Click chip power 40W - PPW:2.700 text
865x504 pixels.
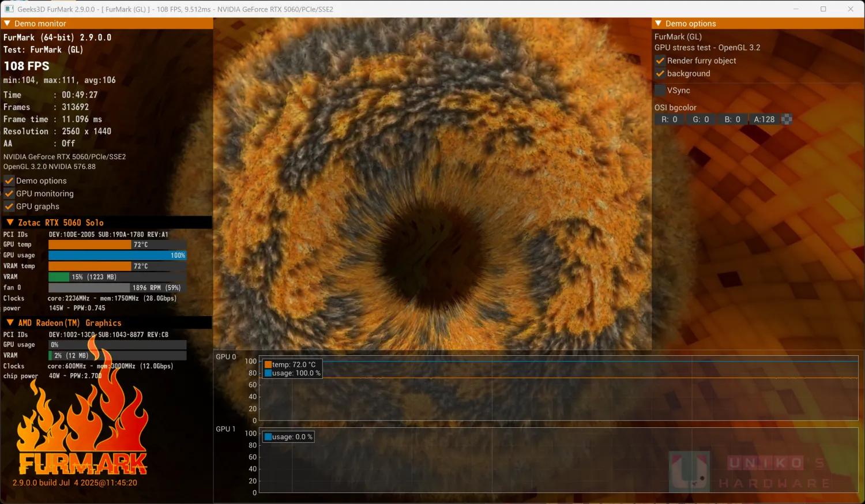coord(52,376)
